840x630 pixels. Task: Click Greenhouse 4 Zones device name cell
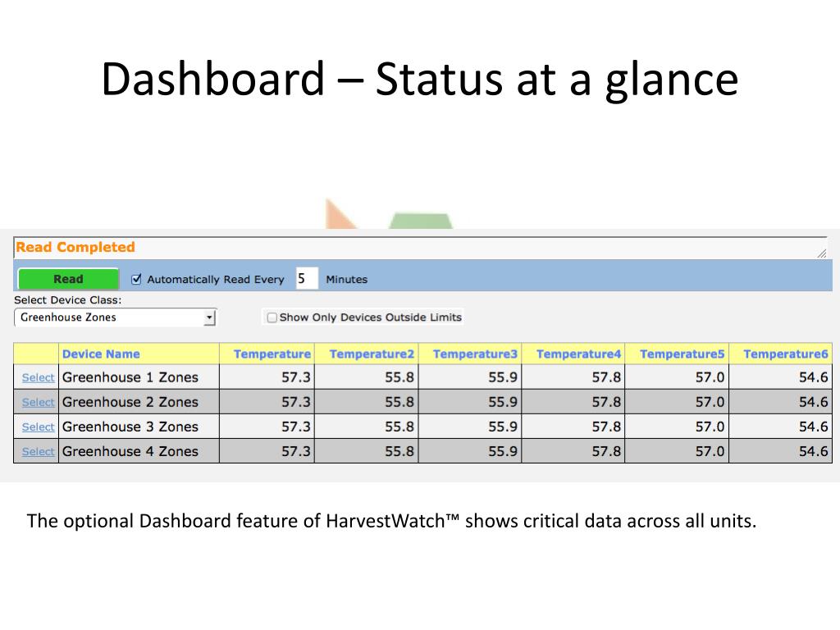[x=139, y=451]
